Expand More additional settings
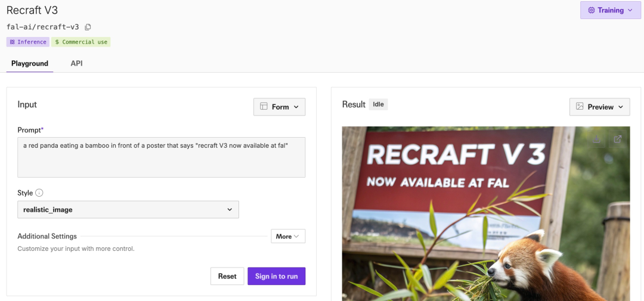Viewport: 644px width, 301px height. (288, 237)
